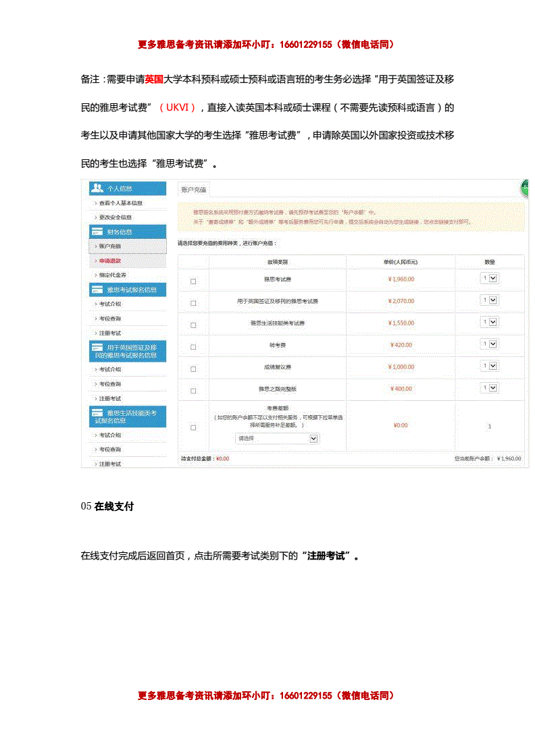The image size is (535, 756).
Task: Click the red footer contact line
Action: [267, 695]
